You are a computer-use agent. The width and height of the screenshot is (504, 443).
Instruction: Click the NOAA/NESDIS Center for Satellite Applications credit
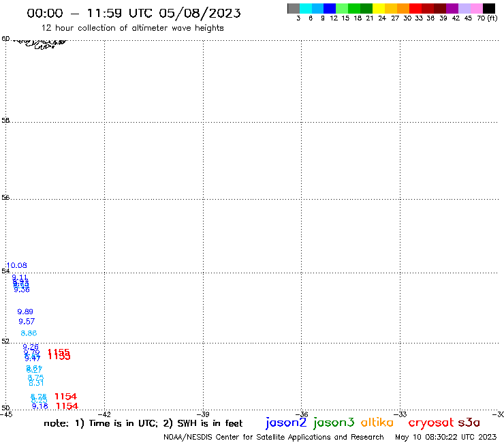[x=274, y=437]
